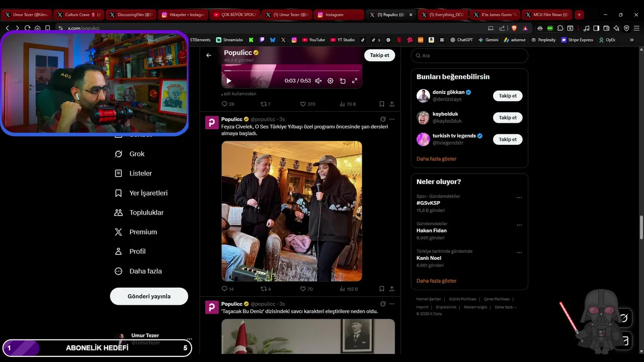Open options for the #GSvKSP trend

pyautogui.click(x=519, y=198)
